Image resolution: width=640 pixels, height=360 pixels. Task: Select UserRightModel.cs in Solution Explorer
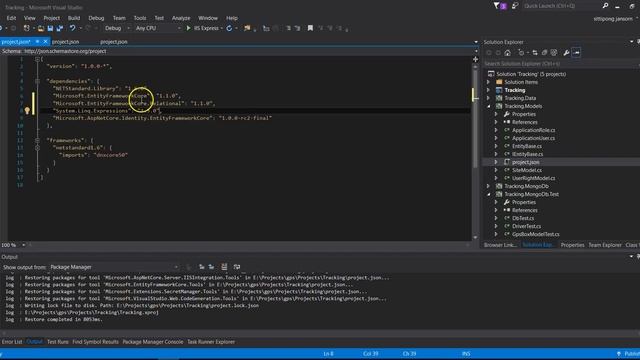(x=533, y=178)
